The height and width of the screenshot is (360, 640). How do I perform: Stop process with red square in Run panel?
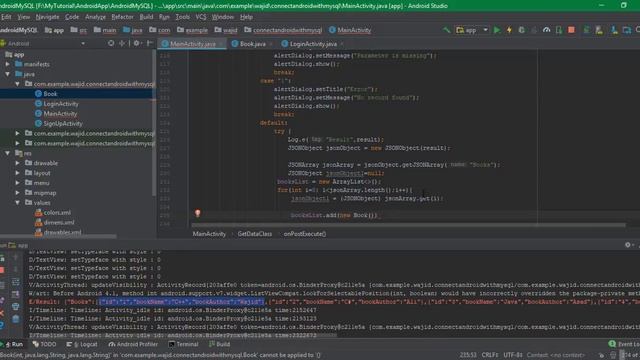point(2,270)
